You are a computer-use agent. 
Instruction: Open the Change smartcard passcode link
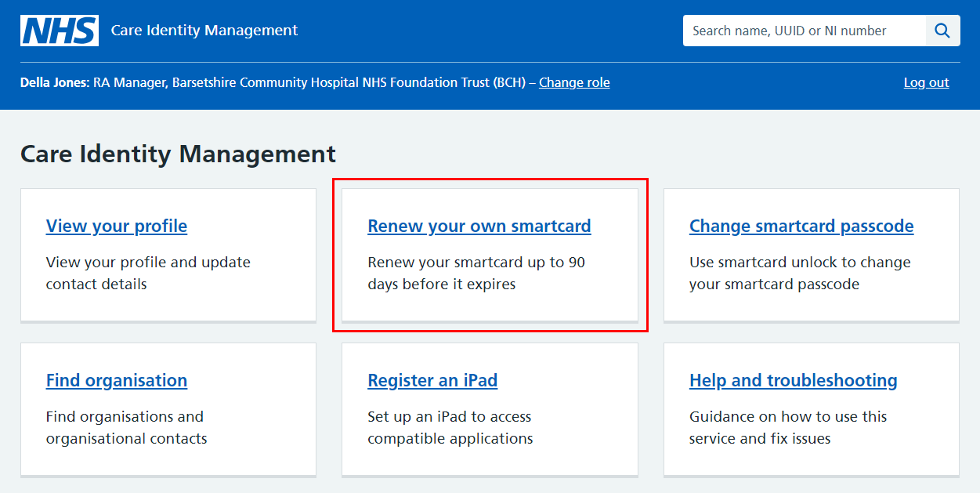click(801, 226)
